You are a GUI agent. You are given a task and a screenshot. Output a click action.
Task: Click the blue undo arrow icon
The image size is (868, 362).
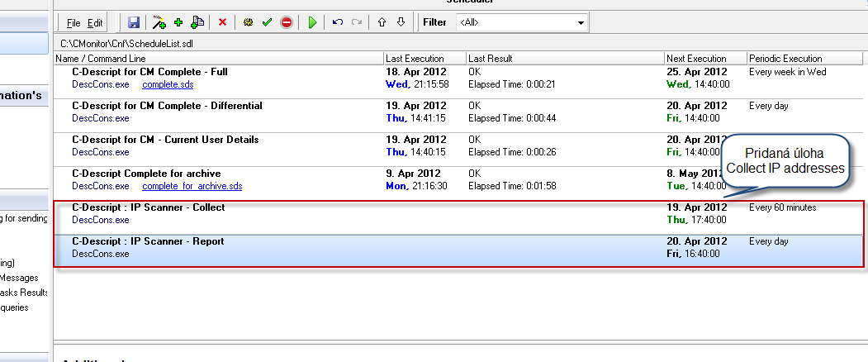click(x=338, y=22)
